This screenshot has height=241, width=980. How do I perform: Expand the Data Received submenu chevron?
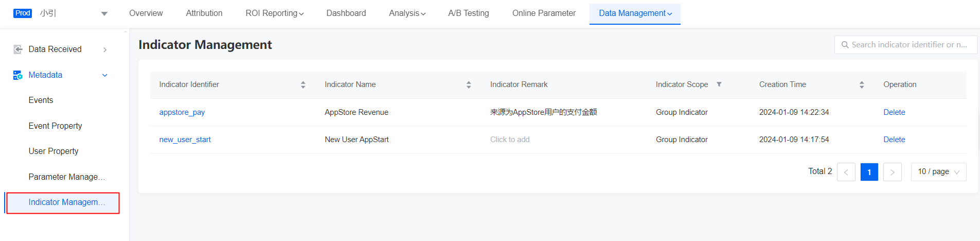[105, 49]
